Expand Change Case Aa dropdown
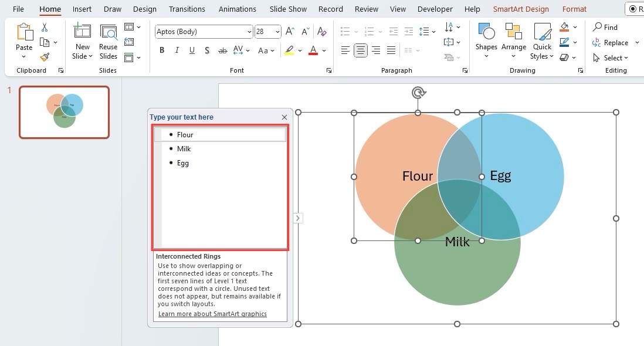Image resolution: width=644 pixels, height=346 pixels. (x=272, y=50)
